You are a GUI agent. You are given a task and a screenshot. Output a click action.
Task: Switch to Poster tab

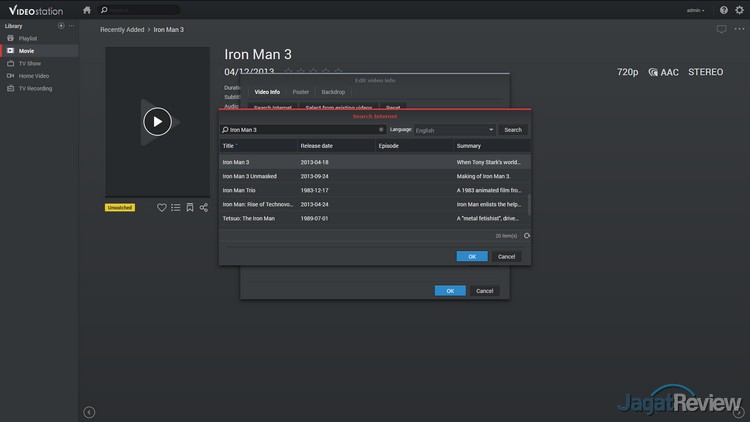[x=300, y=92]
